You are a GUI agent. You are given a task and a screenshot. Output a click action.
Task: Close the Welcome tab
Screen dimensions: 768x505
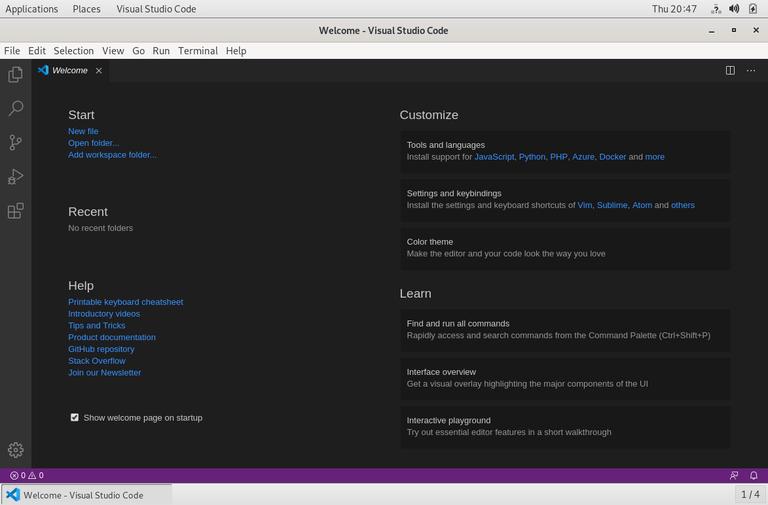click(x=99, y=71)
